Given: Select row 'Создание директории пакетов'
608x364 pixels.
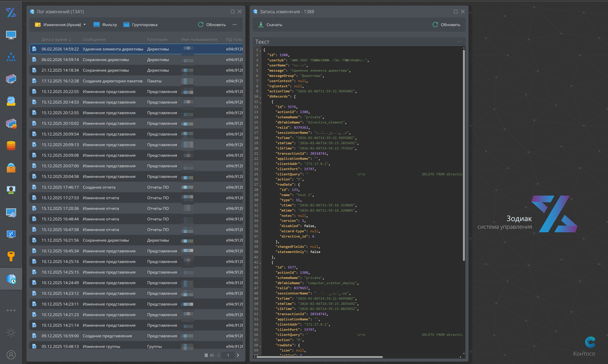Looking at the screenshot, I should [136, 81].
